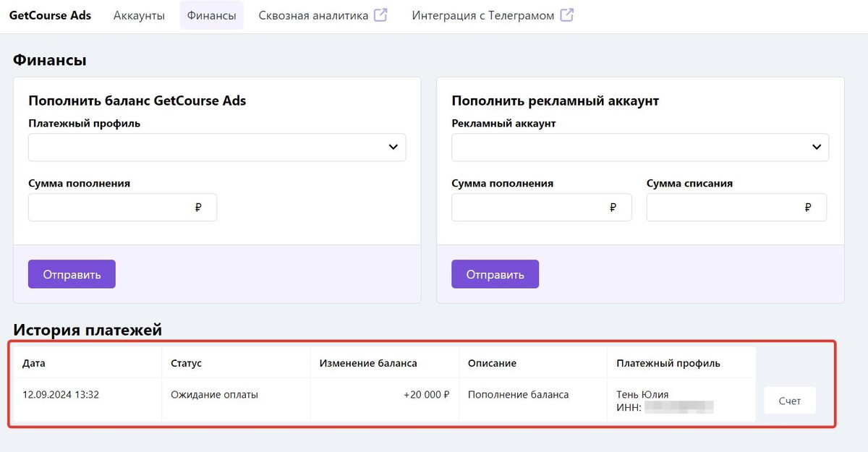The height and width of the screenshot is (452, 868).
Task: Select the Пополнение баланса description cell
Action: (533, 400)
